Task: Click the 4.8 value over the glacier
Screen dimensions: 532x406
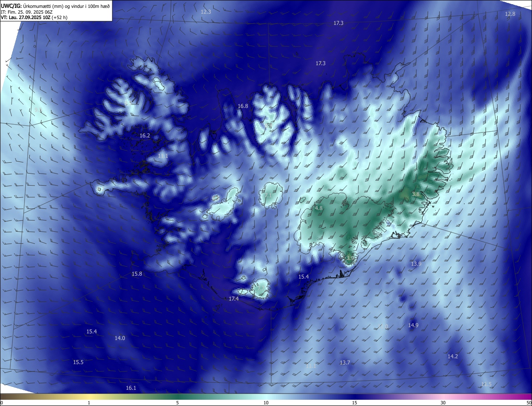Action: 319,208
